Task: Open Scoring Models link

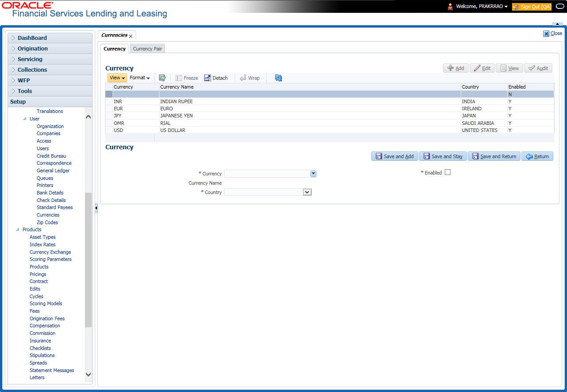Action: (46, 303)
